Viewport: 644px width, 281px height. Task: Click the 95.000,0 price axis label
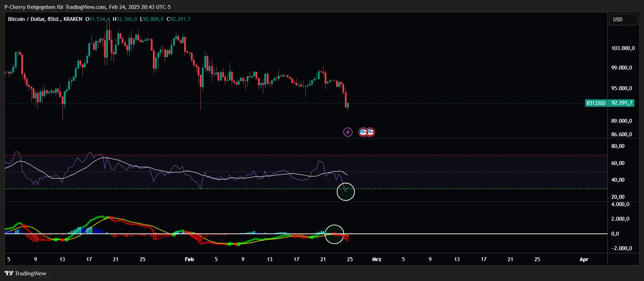point(622,88)
